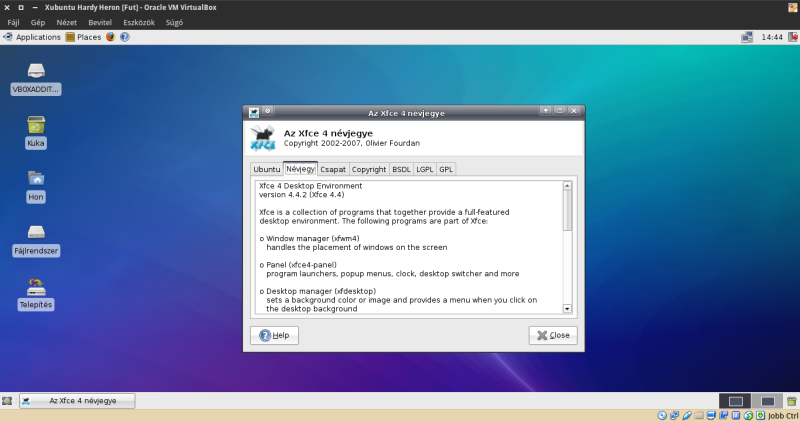The width and height of the screenshot is (800, 422).
Task: Open the help icon in top panel
Action: tap(124, 37)
